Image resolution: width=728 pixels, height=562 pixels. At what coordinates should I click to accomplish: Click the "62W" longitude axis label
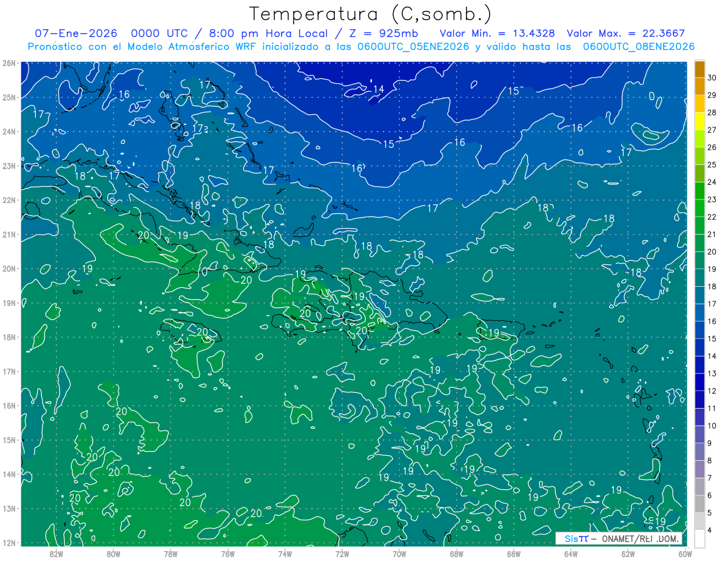629,554
